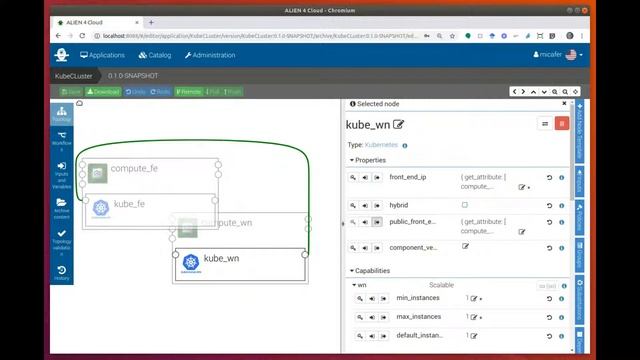Click the Download button in editor toolbar
The height and width of the screenshot is (360, 640).
[x=103, y=92]
